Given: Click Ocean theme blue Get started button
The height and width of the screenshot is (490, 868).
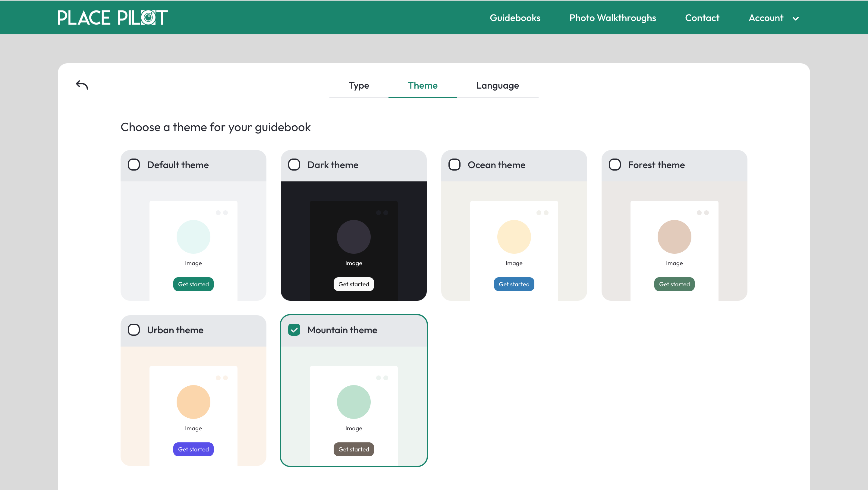Looking at the screenshot, I should click(x=514, y=284).
